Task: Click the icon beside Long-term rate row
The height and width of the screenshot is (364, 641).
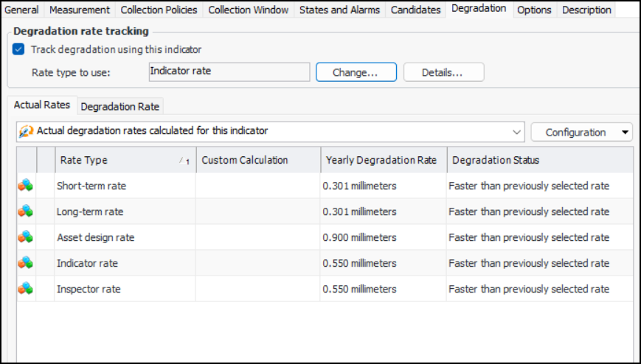Action: [25, 211]
